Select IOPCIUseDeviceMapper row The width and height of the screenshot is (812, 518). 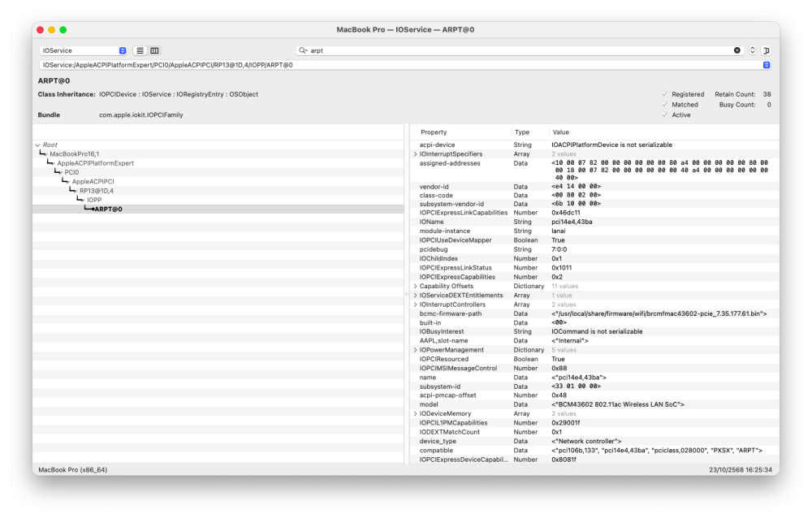click(x=594, y=240)
